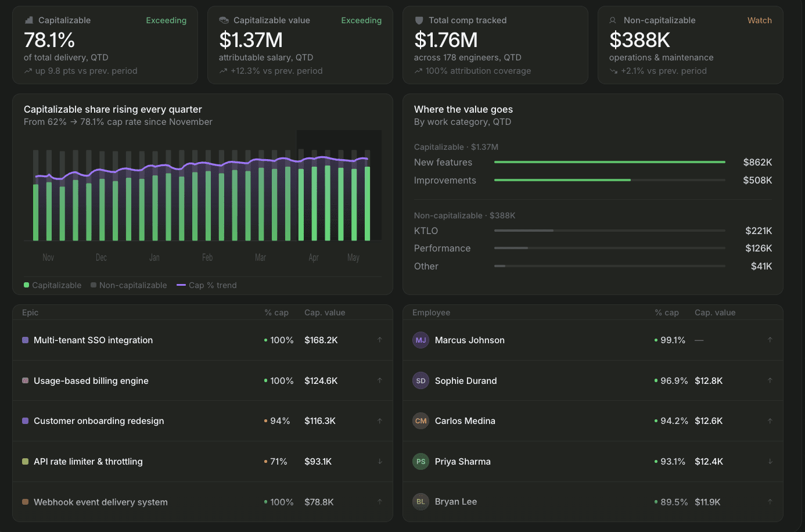The image size is (805, 532).
Task: Toggle the Non-capitalizable legend item
Action: pyautogui.click(x=129, y=285)
